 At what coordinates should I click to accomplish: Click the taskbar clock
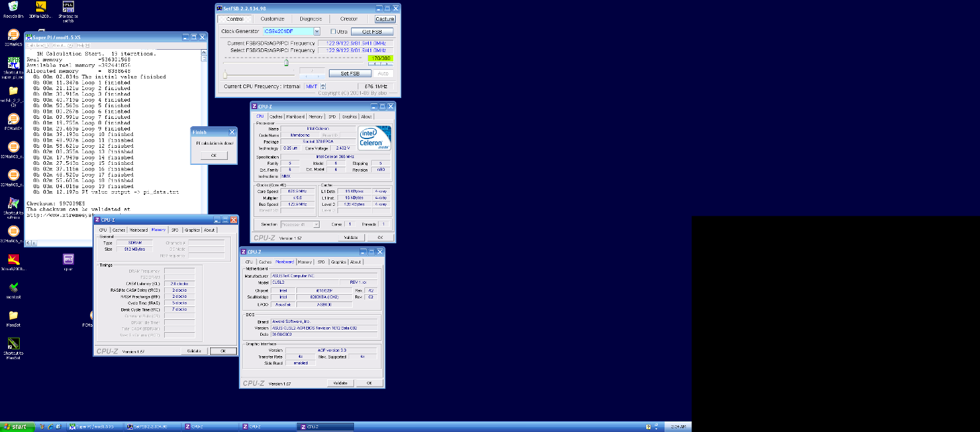coord(678,426)
